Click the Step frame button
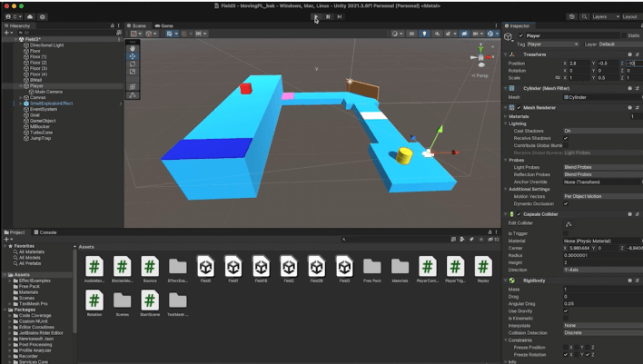 [340, 16]
